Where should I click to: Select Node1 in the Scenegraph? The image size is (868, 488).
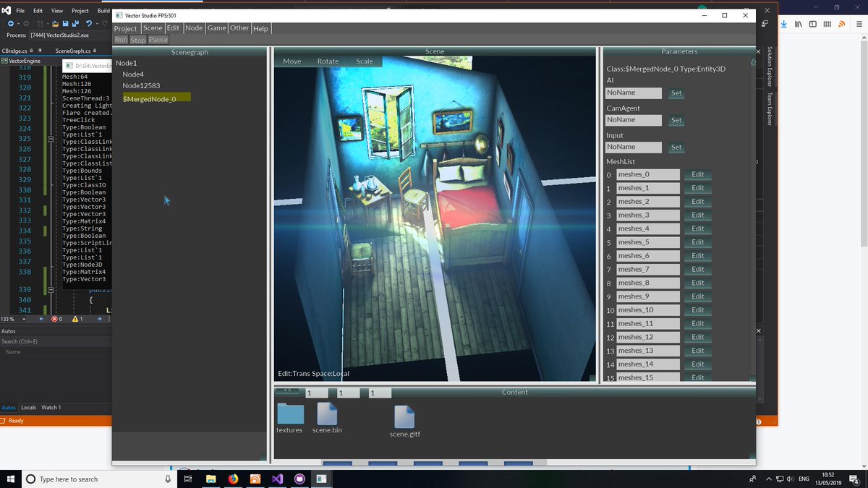click(127, 63)
